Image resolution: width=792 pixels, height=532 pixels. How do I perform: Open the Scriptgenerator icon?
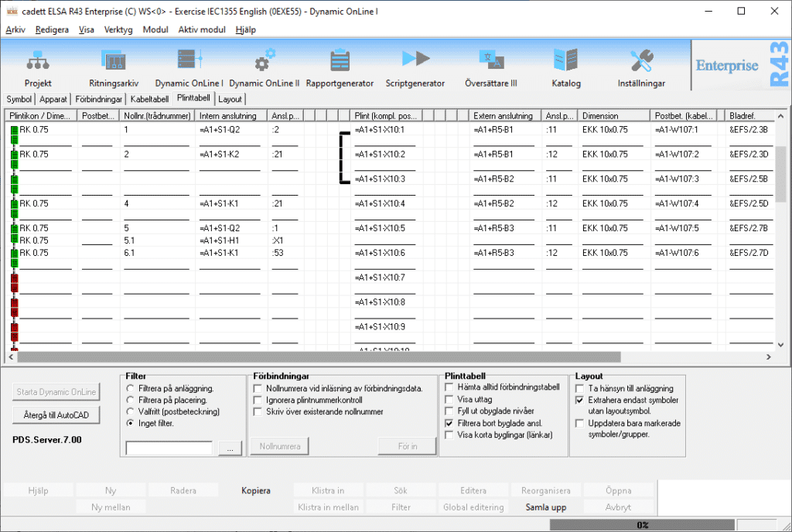(415, 62)
